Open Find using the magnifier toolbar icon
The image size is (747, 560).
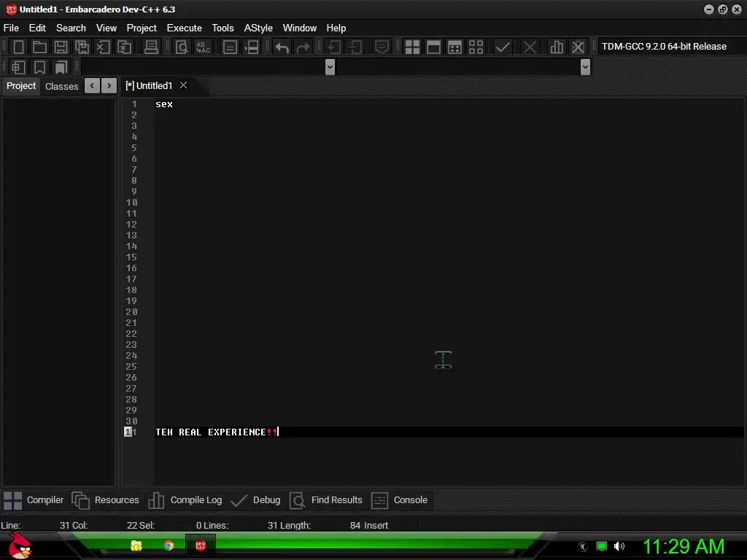coord(182,47)
